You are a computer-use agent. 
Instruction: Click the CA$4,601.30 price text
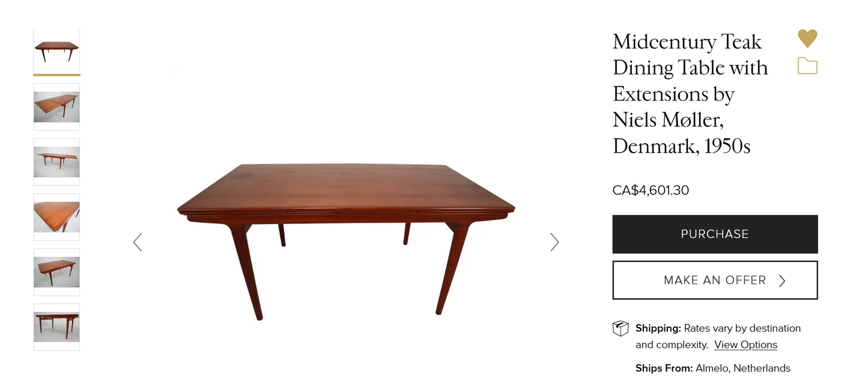coord(651,190)
